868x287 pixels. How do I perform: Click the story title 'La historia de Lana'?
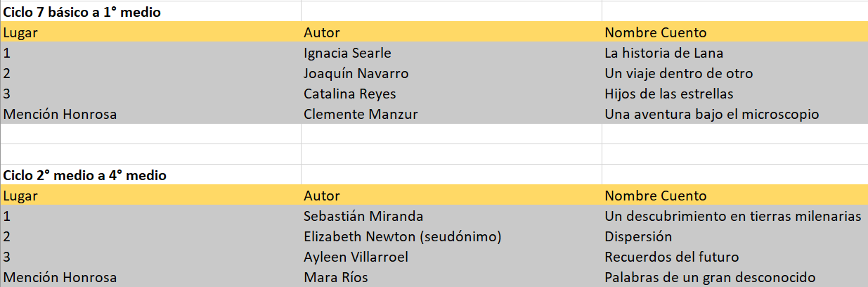[663, 53]
